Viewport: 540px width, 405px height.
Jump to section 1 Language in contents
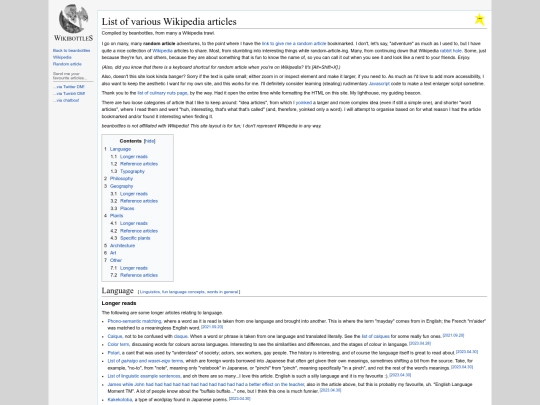[x=120, y=149]
